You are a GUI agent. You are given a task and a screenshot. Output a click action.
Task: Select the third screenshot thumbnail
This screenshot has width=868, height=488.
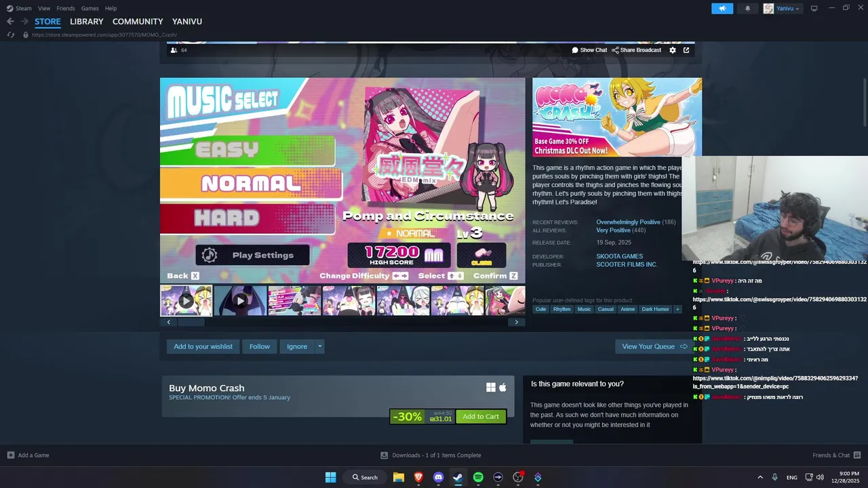click(294, 301)
